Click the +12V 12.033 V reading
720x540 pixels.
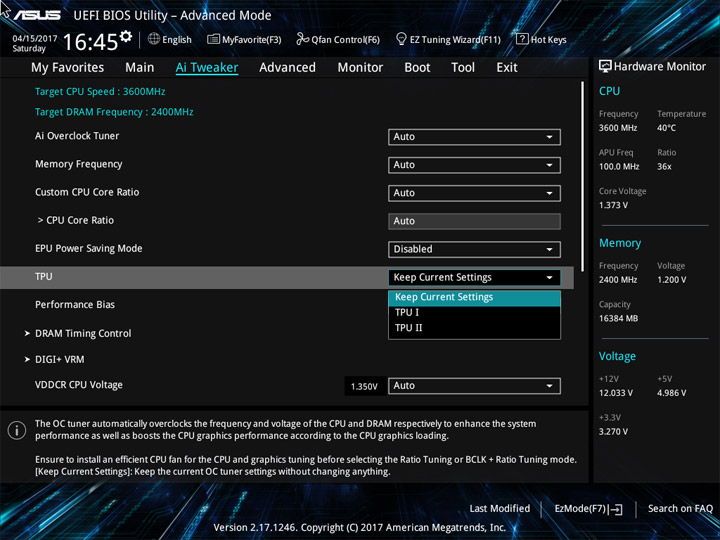tap(615, 393)
